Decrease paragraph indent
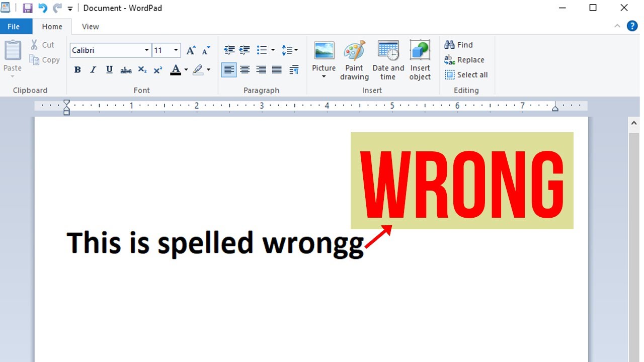This screenshot has width=644, height=362. click(x=229, y=50)
